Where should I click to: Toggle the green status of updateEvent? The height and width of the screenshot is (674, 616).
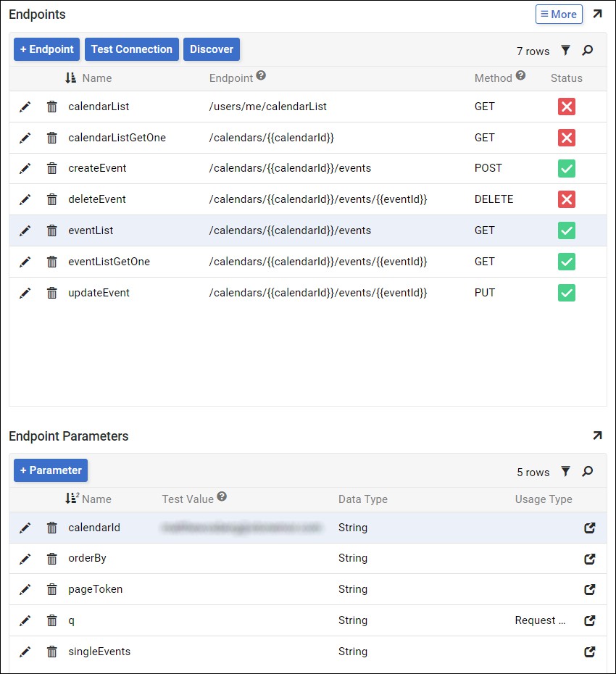(x=566, y=293)
